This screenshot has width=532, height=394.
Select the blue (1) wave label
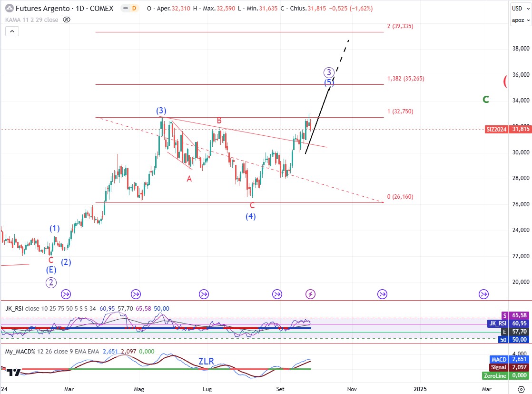coord(55,228)
